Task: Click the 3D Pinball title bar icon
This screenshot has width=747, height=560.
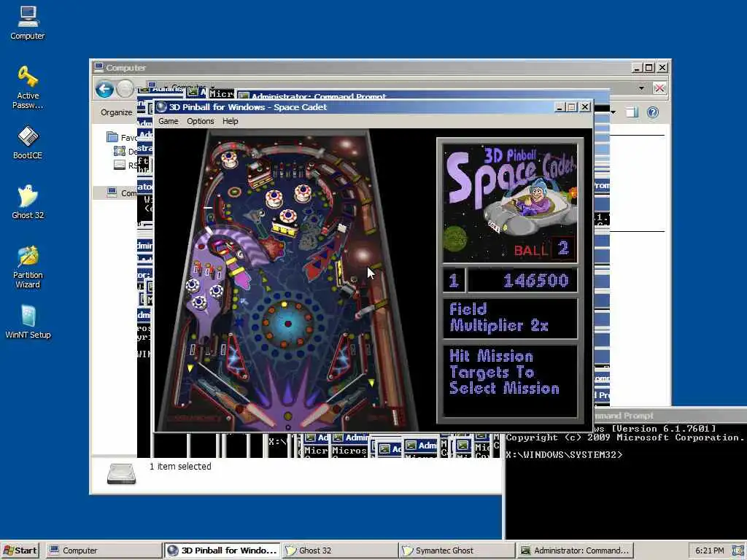Action: (161, 107)
